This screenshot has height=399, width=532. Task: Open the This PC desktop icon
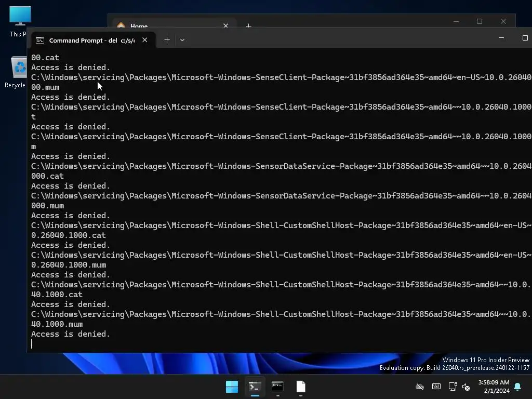coord(18,22)
